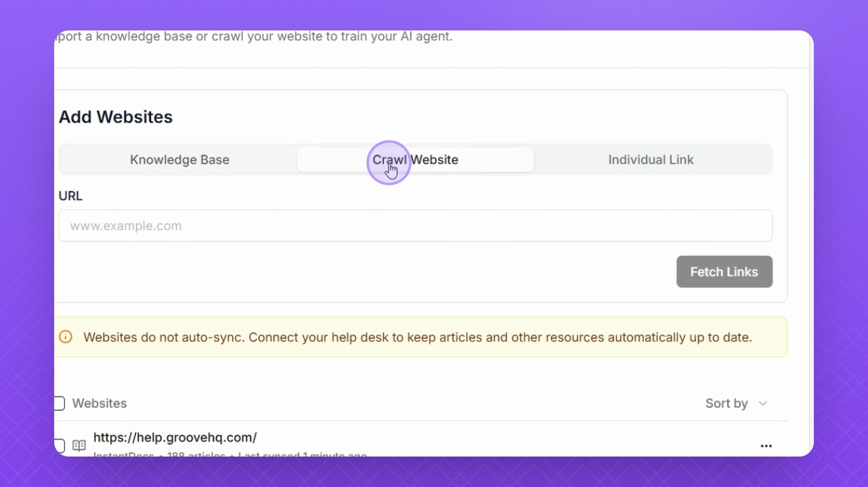Select the Crawl Website tab
This screenshot has height=487, width=868.
click(x=416, y=160)
